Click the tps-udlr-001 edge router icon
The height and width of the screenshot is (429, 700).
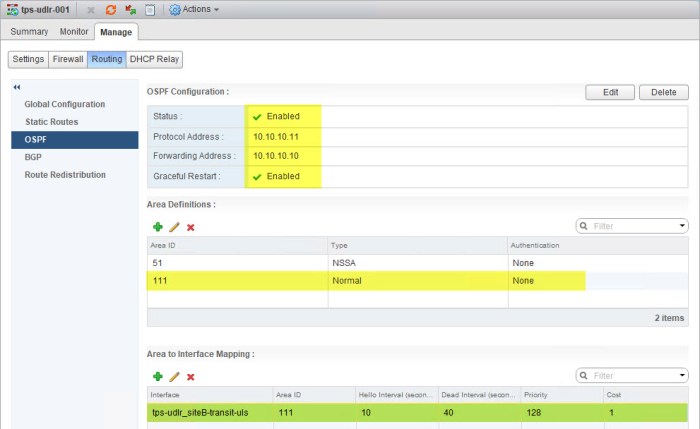pyautogui.click(x=12, y=10)
